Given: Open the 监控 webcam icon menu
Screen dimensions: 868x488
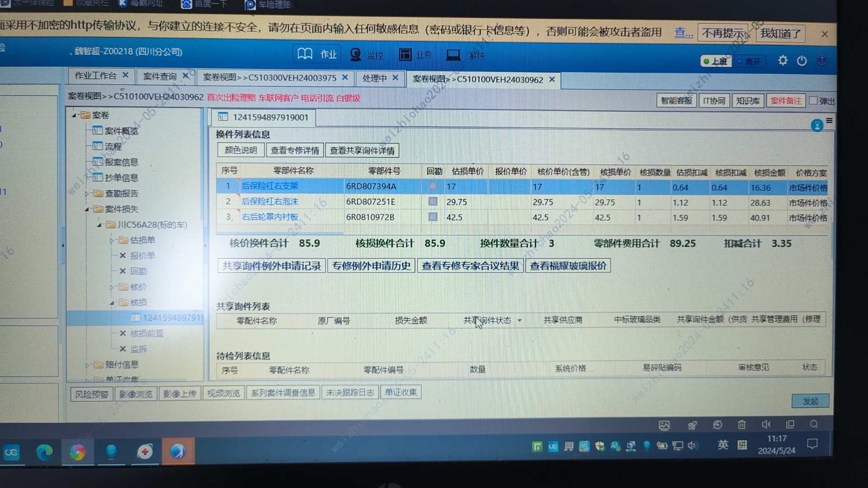Looking at the screenshot, I should [x=355, y=55].
